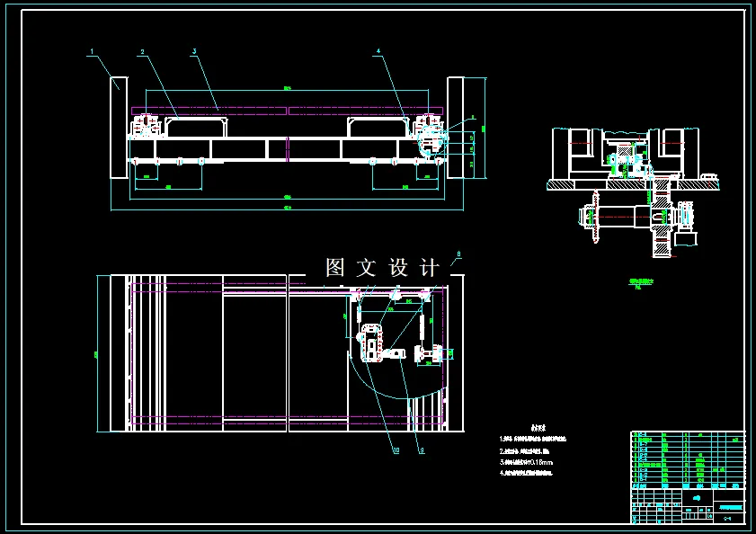Select technical note line starting with 2.
The image size is (756, 534).
pyautogui.click(x=524, y=451)
